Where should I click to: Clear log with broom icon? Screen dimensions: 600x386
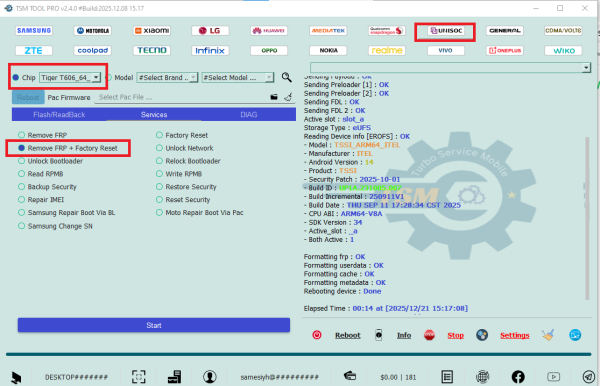point(548,335)
